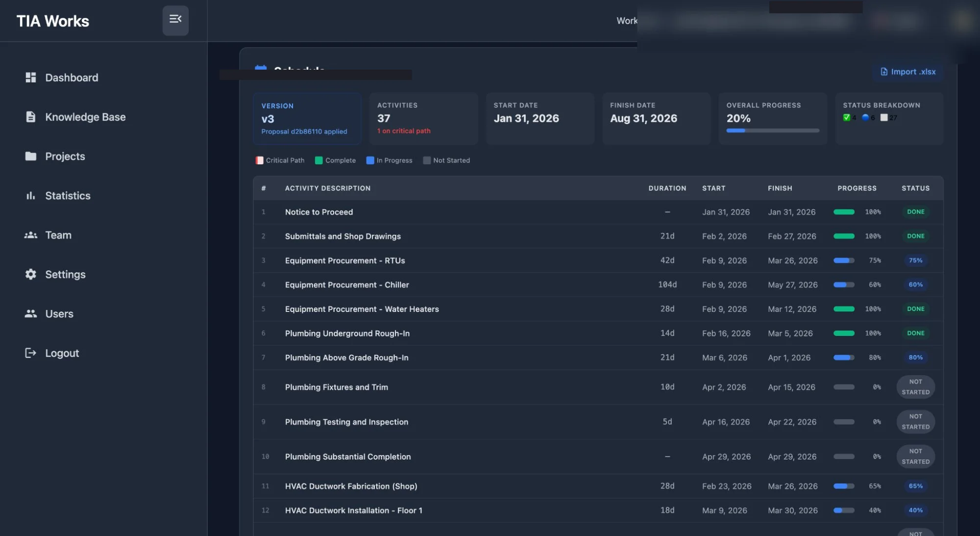The height and width of the screenshot is (536, 980).
Task: Click the Users icon in the sidebar
Action: click(30, 313)
